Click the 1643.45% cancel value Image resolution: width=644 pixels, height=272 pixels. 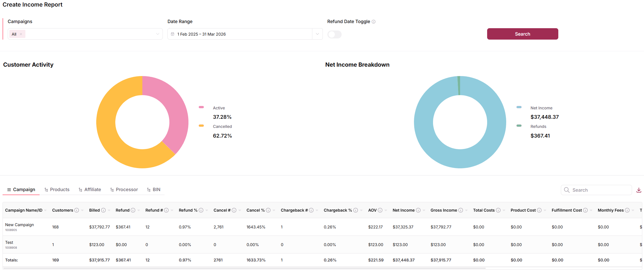[256, 227]
